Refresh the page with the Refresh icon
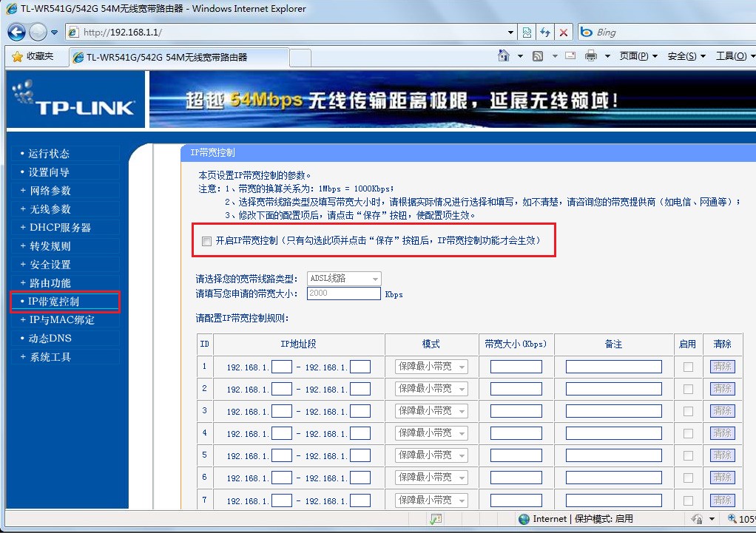The image size is (756, 533). (x=546, y=32)
